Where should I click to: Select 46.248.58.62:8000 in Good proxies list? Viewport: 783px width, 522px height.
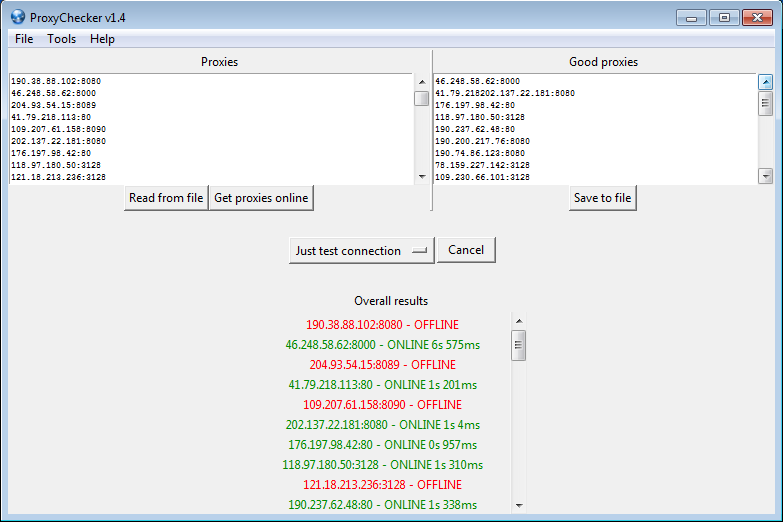click(477, 81)
